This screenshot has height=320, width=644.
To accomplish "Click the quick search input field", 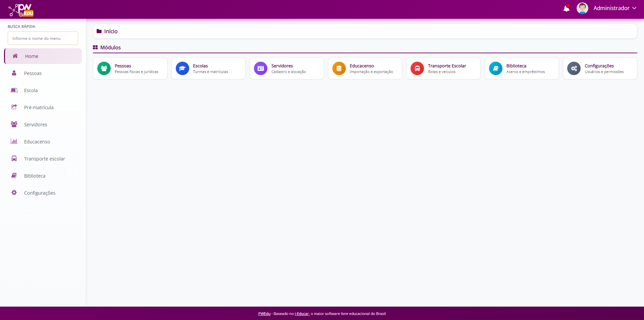I will 43,38.
